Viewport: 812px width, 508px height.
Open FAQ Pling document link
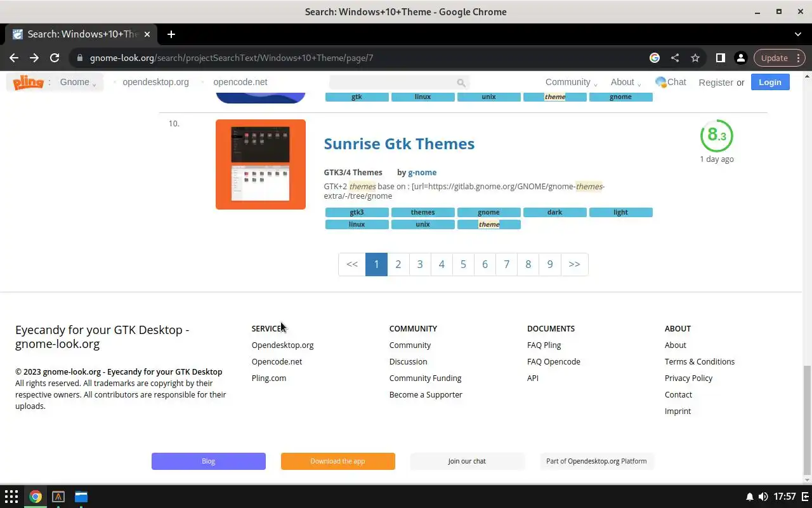pyautogui.click(x=544, y=345)
